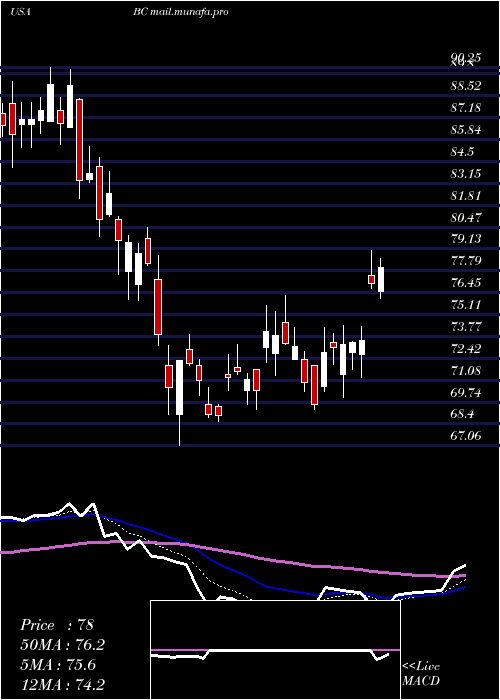
Task: Click inside the MACD indicator box
Action: pos(275,650)
